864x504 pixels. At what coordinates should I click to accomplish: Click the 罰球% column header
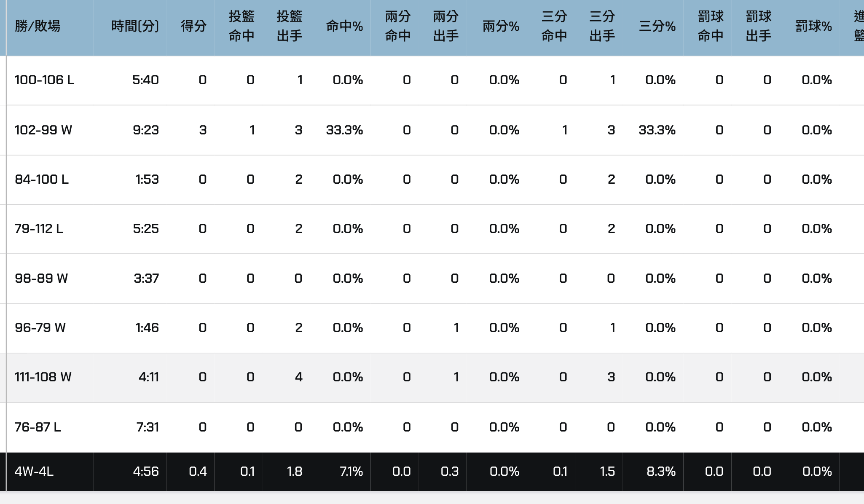813,27
